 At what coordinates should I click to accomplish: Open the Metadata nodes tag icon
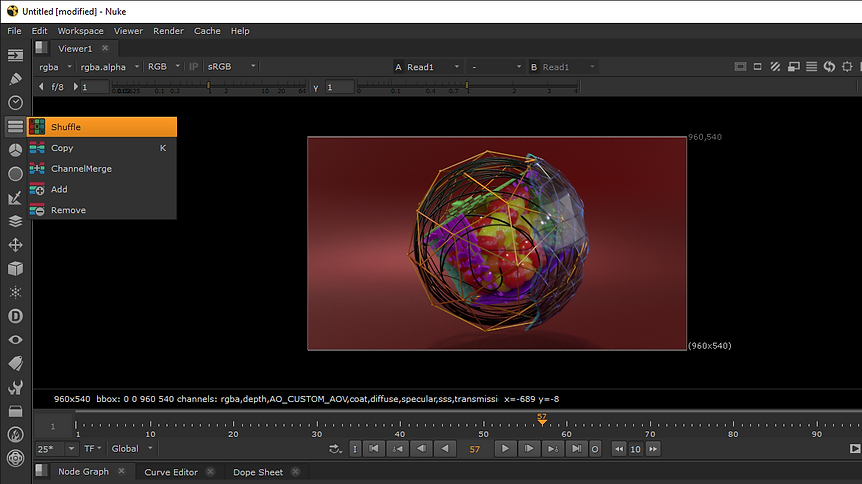[15, 363]
